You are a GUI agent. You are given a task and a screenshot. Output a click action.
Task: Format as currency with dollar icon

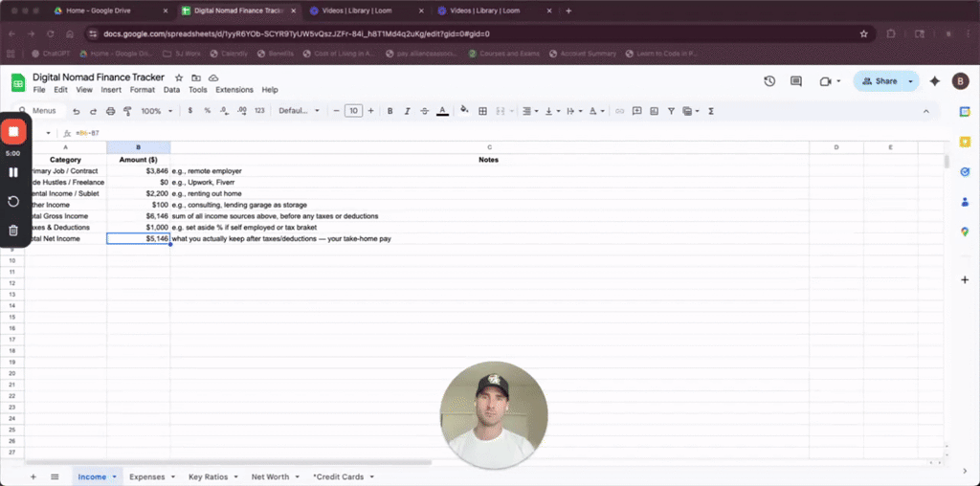pos(190,111)
